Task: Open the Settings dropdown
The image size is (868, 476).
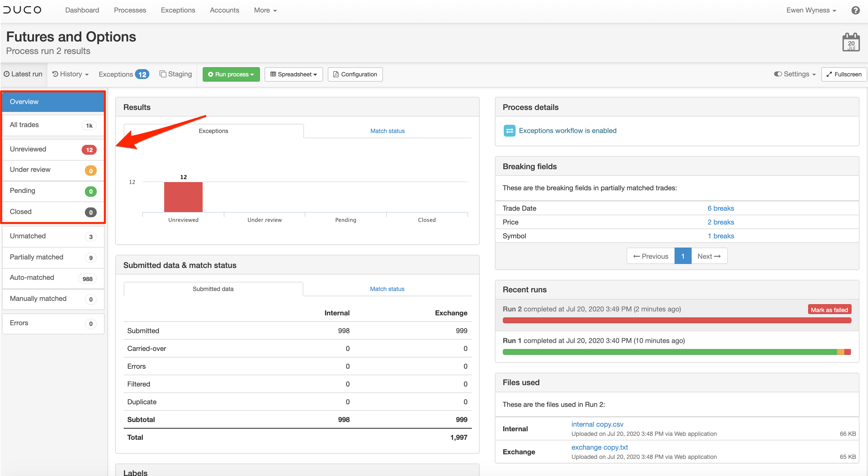Action: pos(795,74)
